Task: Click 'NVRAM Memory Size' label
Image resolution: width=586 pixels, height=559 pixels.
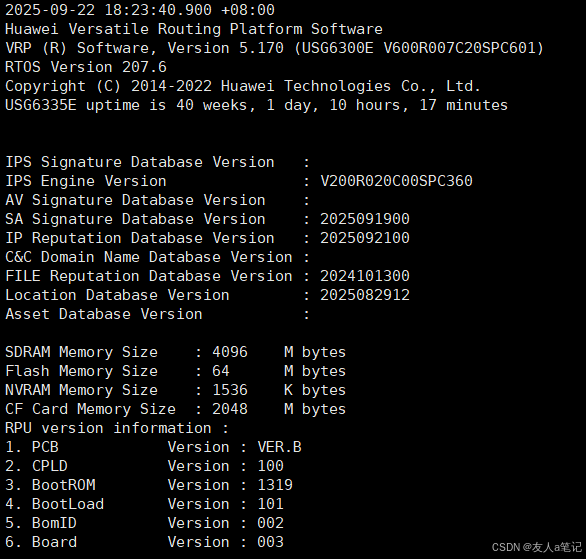Action: pyautogui.click(x=81, y=390)
